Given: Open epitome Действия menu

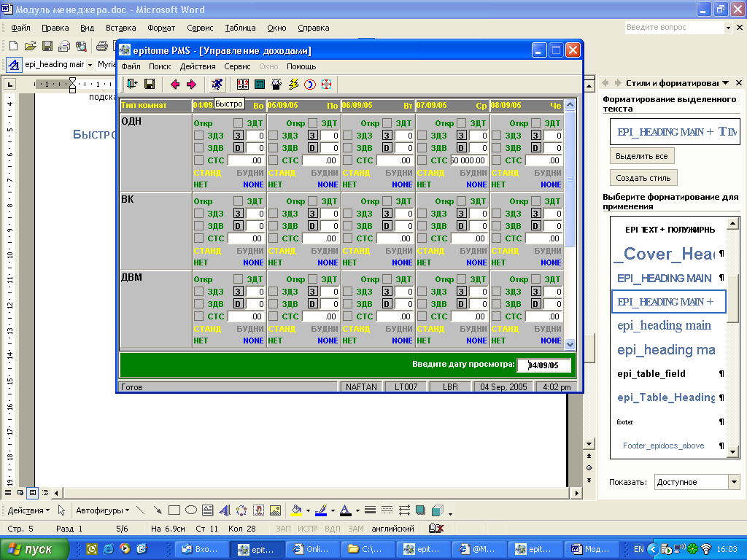Looking at the screenshot, I should tap(198, 66).
